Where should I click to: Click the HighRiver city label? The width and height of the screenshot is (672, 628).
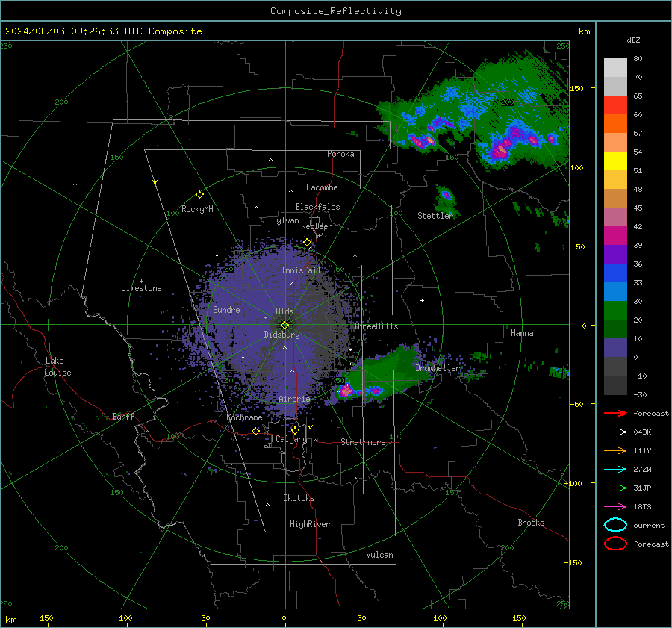[x=310, y=524]
